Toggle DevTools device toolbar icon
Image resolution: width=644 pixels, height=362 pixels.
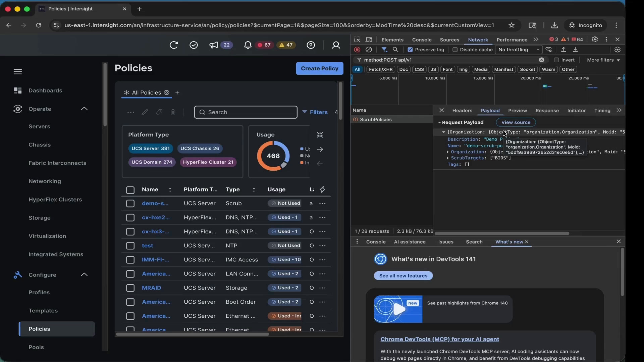pyautogui.click(x=369, y=40)
